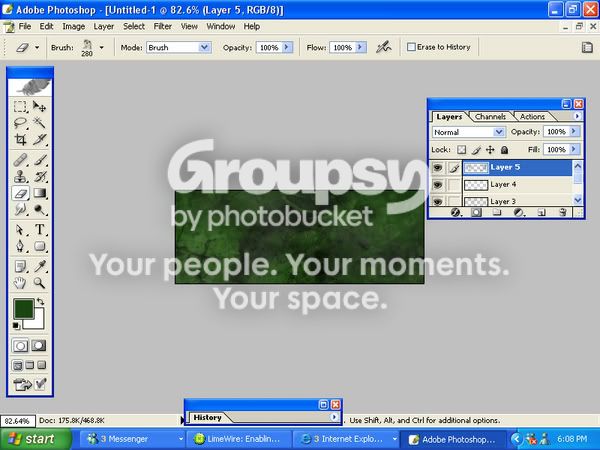Viewport: 600px width, 450px height.
Task: Select the Clone Stamp tool
Action: tap(20, 176)
